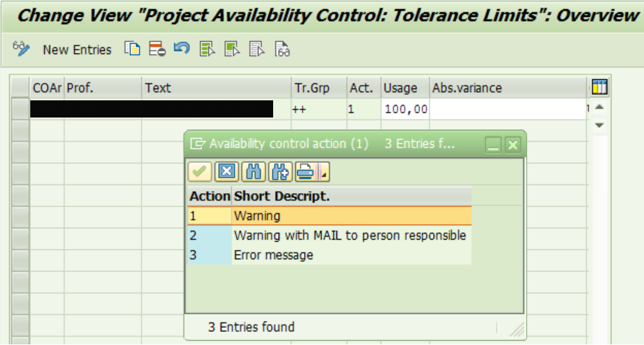Viewport: 644px width, 345px height.
Task: Select the first table row via row selector
Action: [20, 109]
